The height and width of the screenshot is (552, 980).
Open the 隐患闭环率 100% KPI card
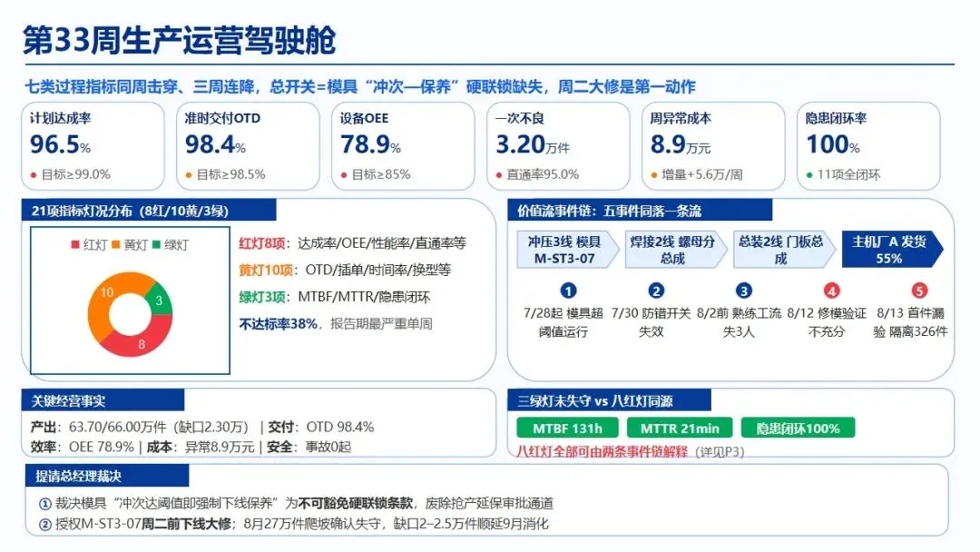(868, 146)
